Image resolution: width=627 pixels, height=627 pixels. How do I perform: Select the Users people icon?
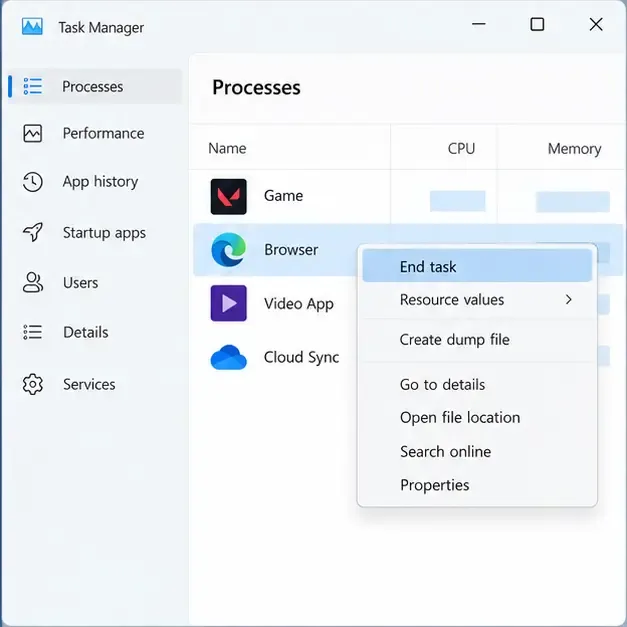tap(32, 282)
